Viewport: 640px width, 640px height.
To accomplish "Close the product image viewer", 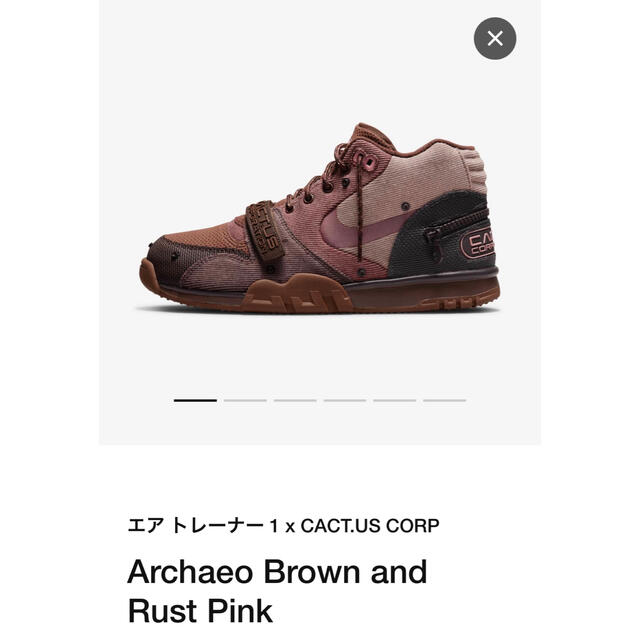I will click(495, 38).
